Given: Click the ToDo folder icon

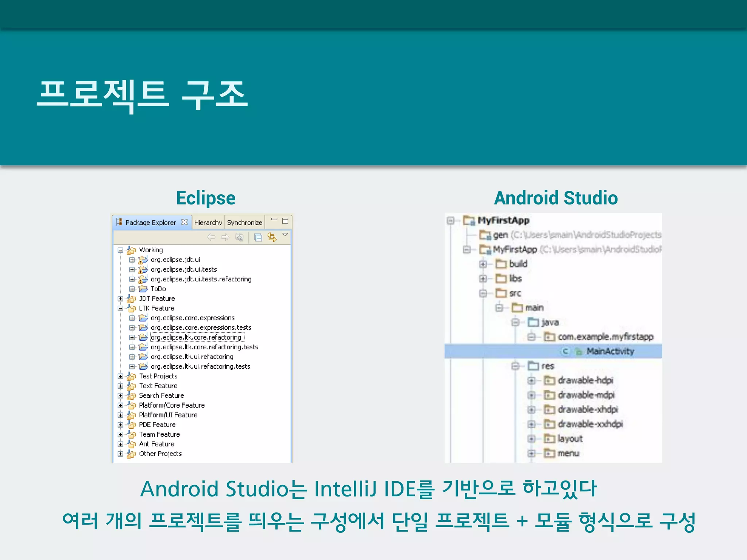Looking at the screenshot, I should (x=143, y=289).
